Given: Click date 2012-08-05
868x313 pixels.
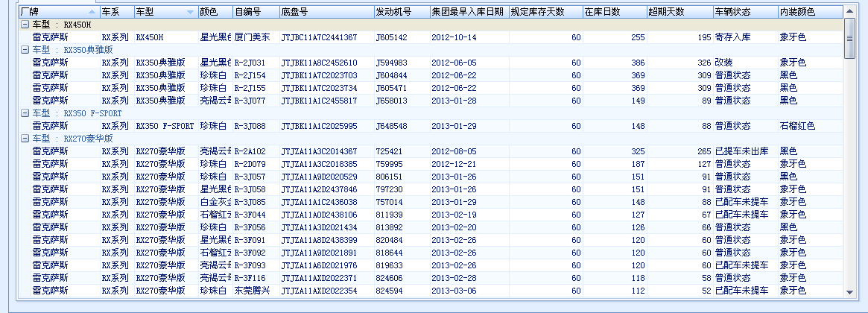Looking at the screenshot, I should coord(454,151).
